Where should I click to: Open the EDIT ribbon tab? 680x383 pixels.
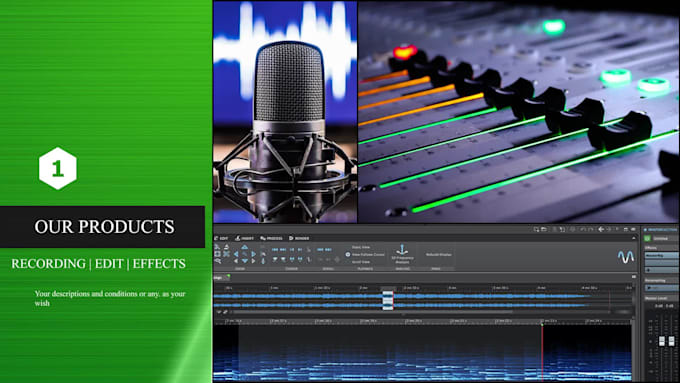point(222,238)
